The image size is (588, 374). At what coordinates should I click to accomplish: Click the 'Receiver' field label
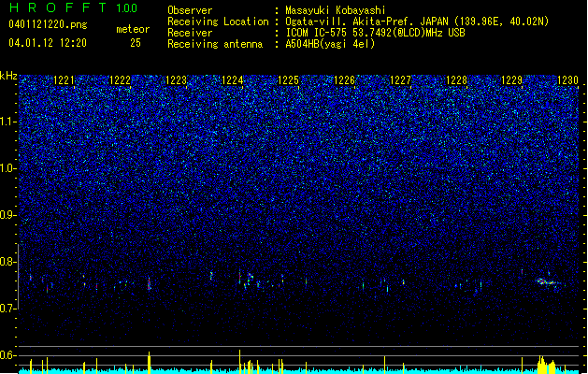click(x=190, y=33)
